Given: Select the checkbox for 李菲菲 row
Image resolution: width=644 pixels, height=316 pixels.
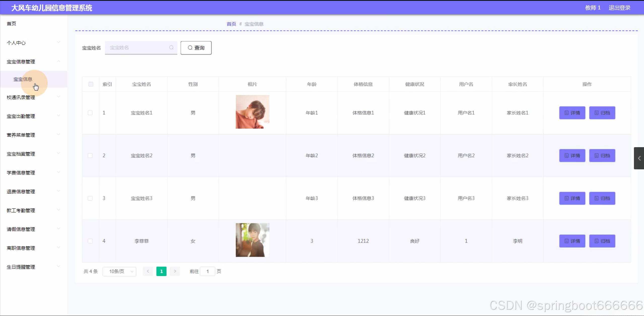Looking at the screenshot, I should click(x=90, y=241).
